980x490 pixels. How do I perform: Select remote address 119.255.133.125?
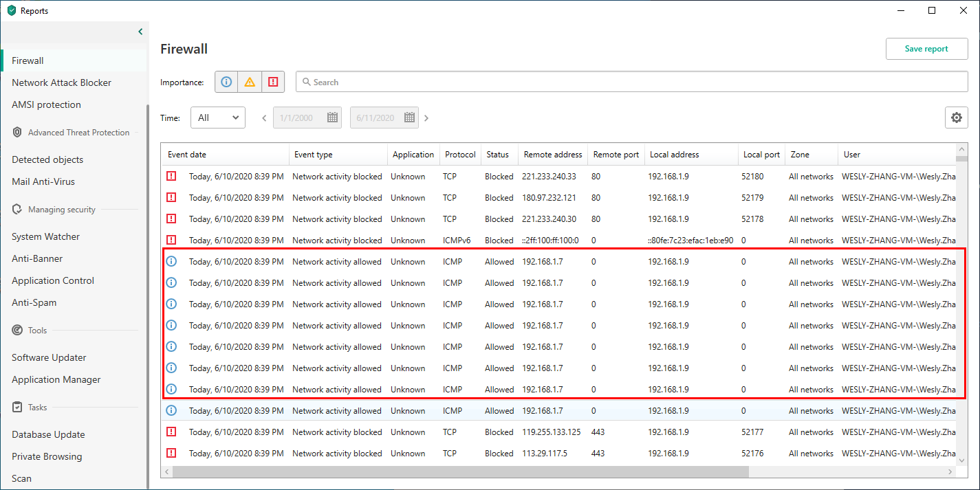(x=552, y=432)
